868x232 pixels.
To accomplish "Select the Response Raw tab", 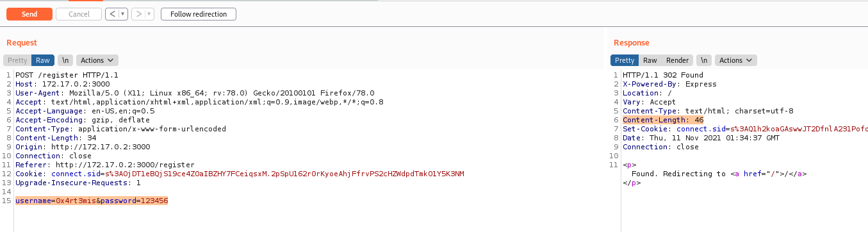I will pyautogui.click(x=650, y=60).
